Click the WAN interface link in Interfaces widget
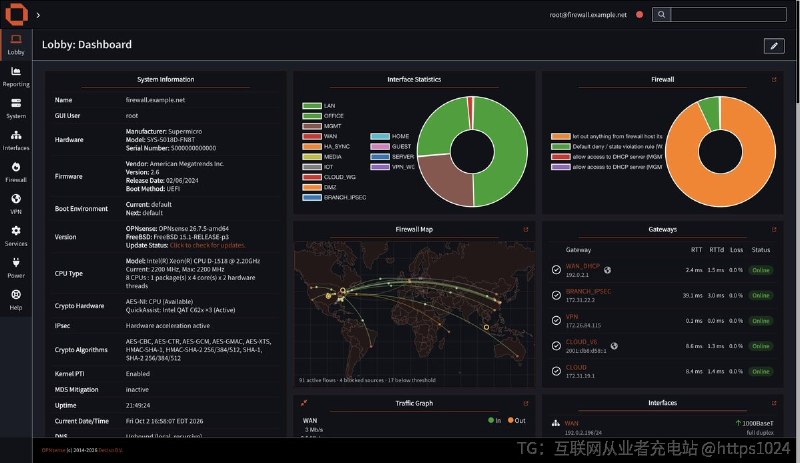800x463 pixels. [x=571, y=423]
